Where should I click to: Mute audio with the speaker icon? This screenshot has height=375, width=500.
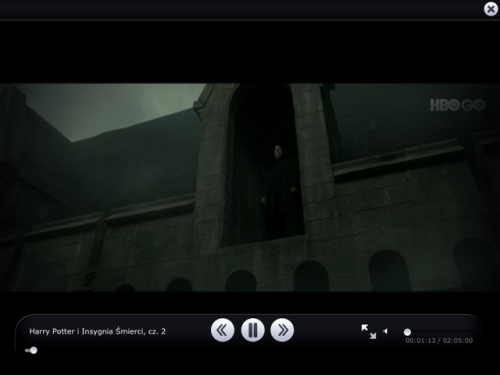385,331
